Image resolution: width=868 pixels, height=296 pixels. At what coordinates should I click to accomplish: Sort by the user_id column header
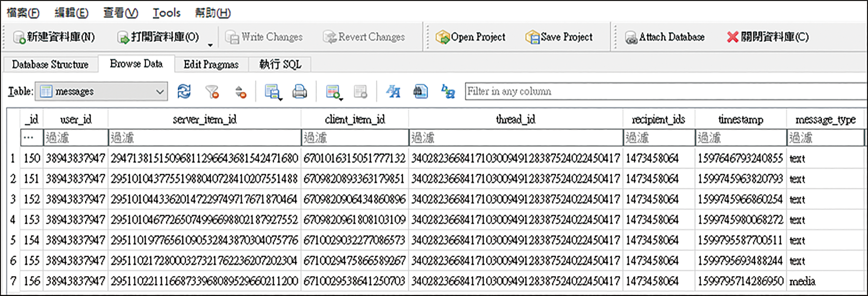pyautogui.click(x=75, y=119)
